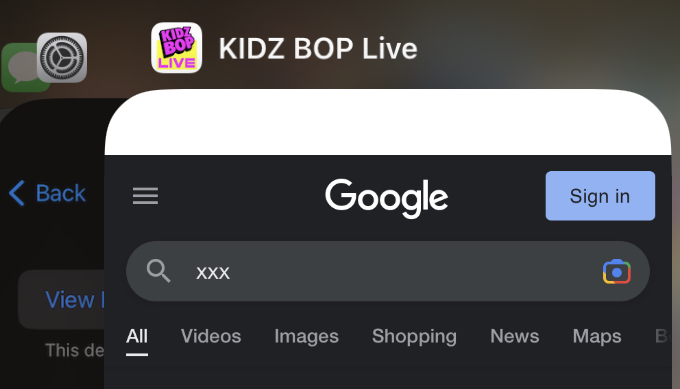Viewport: 680px width, 389px height.
Task: Click the magnifying glass search icon
Action: 158,271
